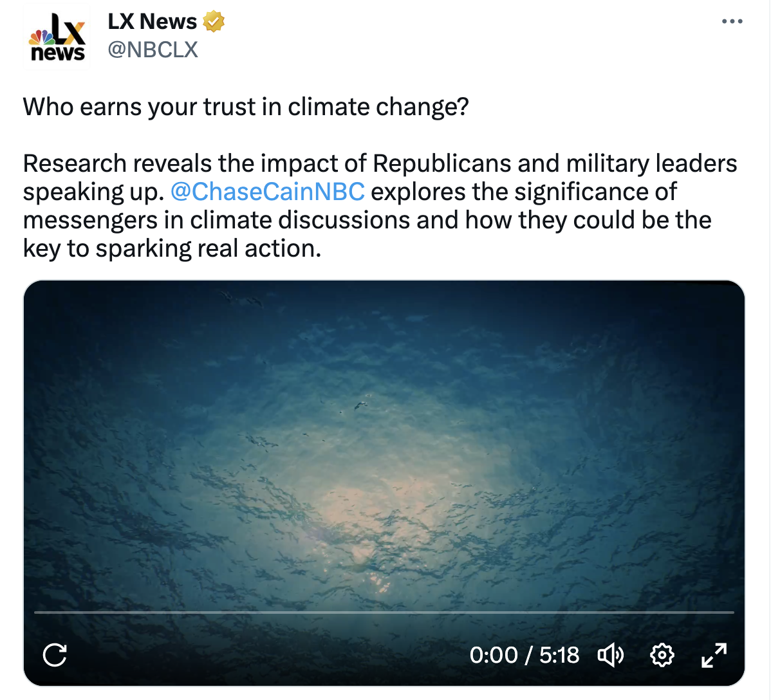Open the three-dot more options menu

pyautogui.click(x=732, y=21)
